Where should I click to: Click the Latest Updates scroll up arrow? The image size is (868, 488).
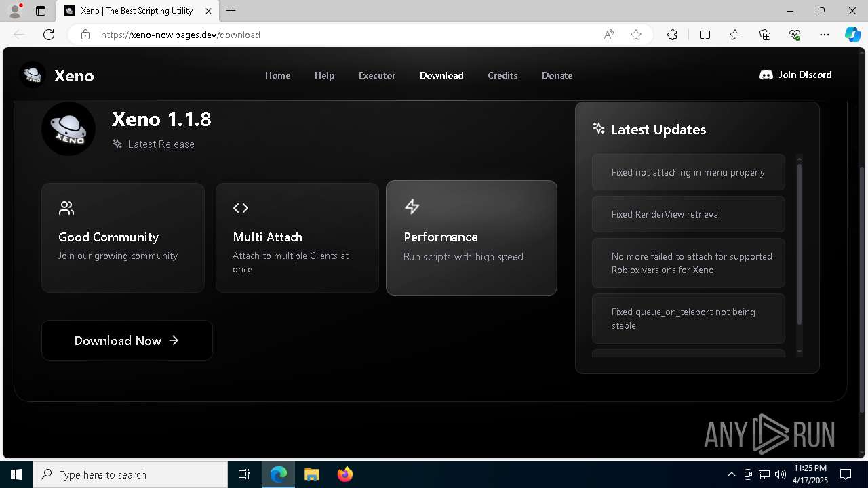(x=800, y=159)
